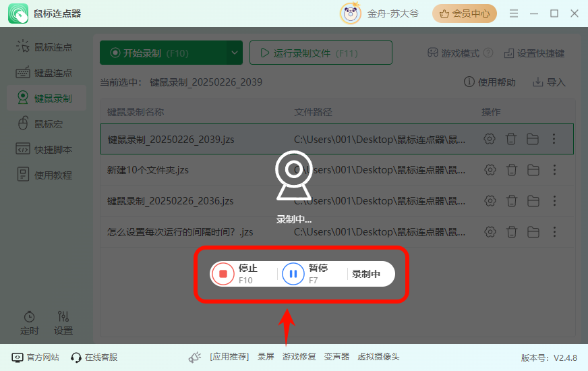Open settings gear for 怎么设置每次运行的间隔时间 row
The image size is (588, 371).
coord(490,232)
